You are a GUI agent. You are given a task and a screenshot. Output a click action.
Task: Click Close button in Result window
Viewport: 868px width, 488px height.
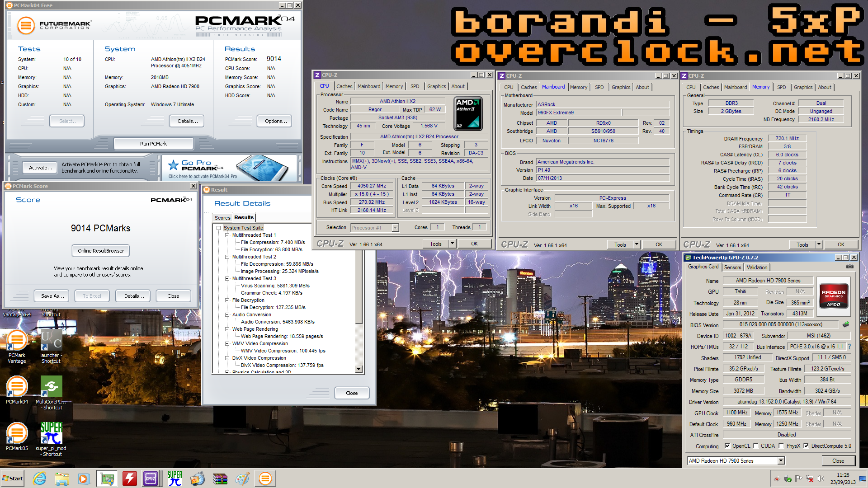(x=352, y=393)
